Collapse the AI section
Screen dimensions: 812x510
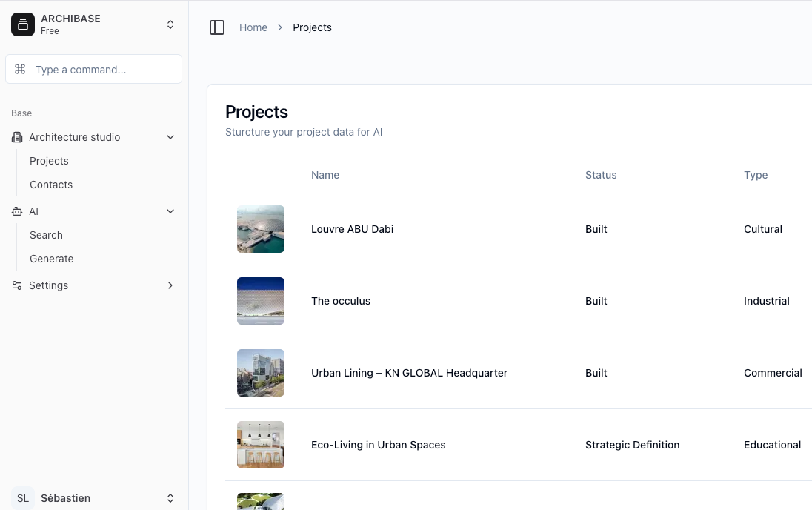pos(170,211)
